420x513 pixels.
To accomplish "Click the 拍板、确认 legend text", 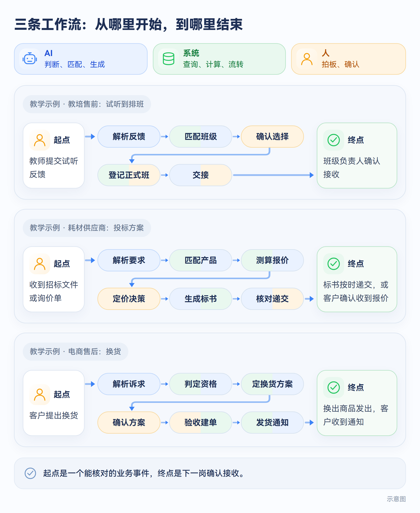I will pyautogui.click(x=340, y=64).
